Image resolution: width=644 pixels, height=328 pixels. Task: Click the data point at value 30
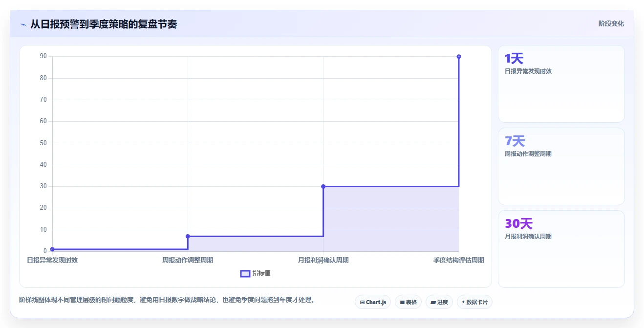click(x=323, y=186)
